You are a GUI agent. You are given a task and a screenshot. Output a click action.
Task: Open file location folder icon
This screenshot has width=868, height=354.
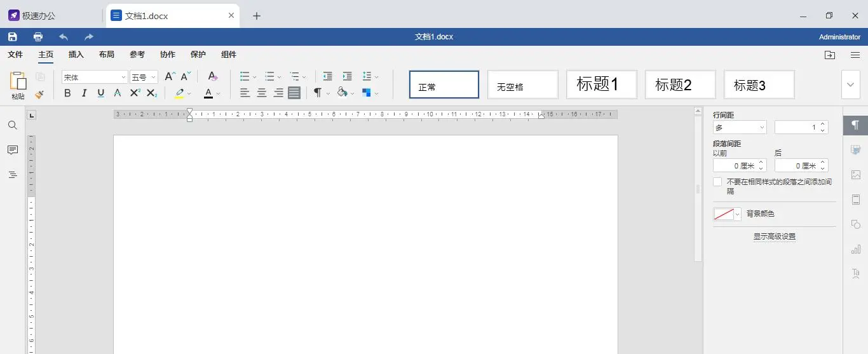[x=830, y=55]
